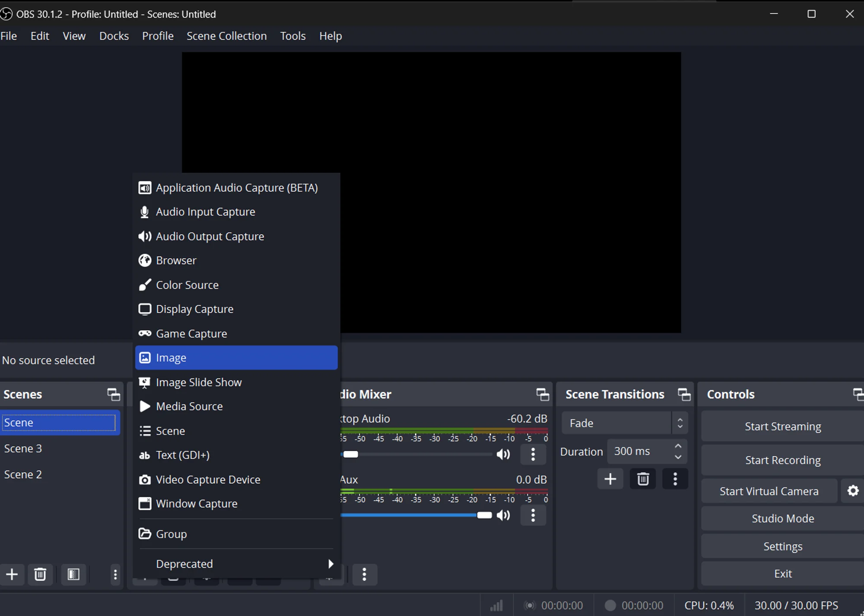Viewport: 864px width, 616px height.
Task: Open Aux audio options three-dot menu
Action: click(533, 515)
